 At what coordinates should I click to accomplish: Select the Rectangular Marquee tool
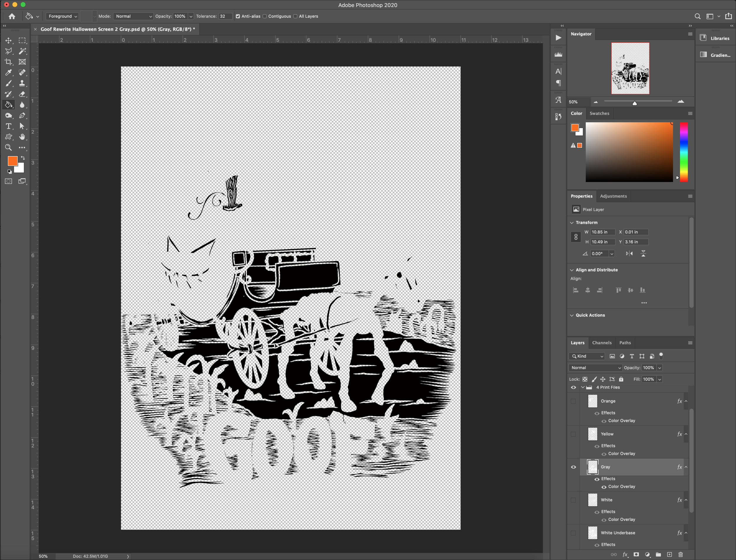click(22, 41)
